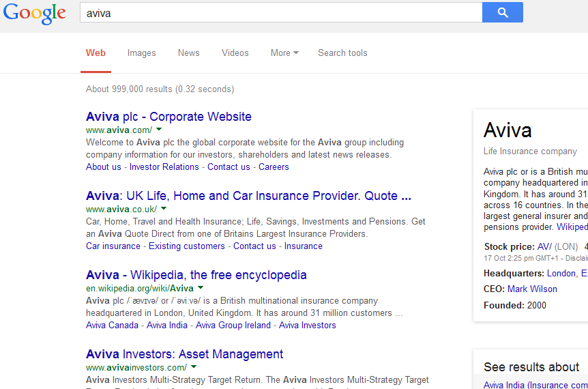Expand arrow next to en.wikipedia.org/wiki/Aviva

201,287
